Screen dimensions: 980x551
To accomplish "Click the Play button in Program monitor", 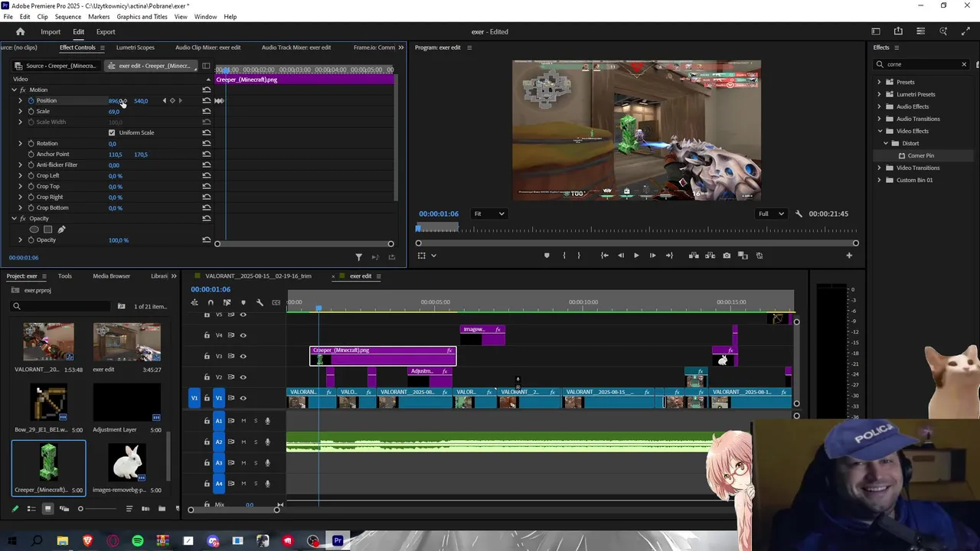I will pyautogui.click(x=636, y=256).
